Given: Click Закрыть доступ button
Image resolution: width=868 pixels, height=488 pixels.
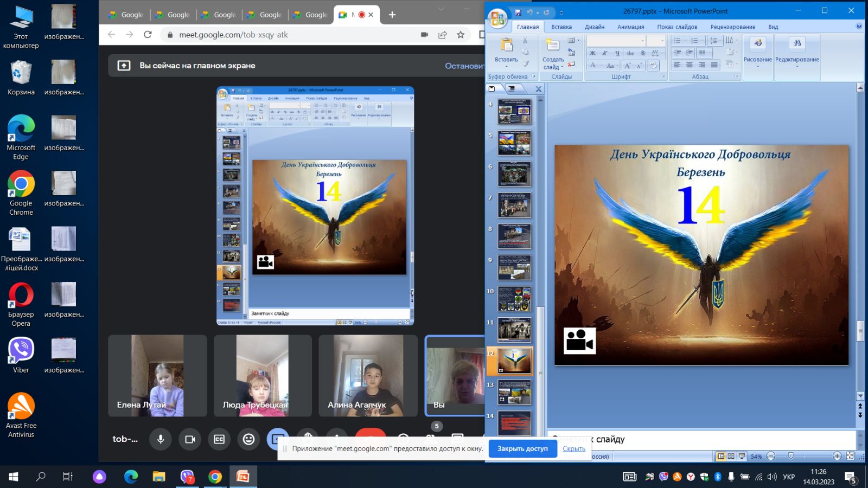Looking at the screenshot, I should tap(522, 448).
